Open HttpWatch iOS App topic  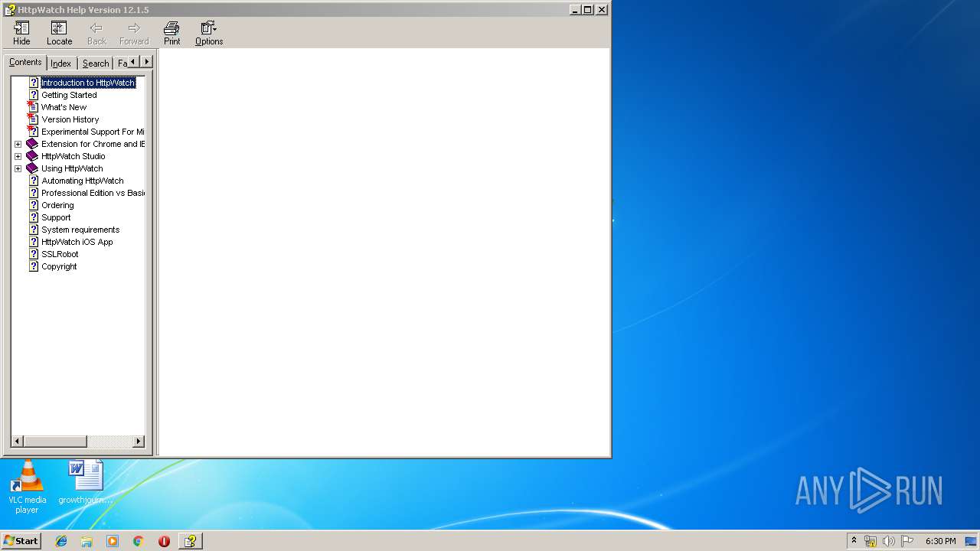tap(77, 242)
